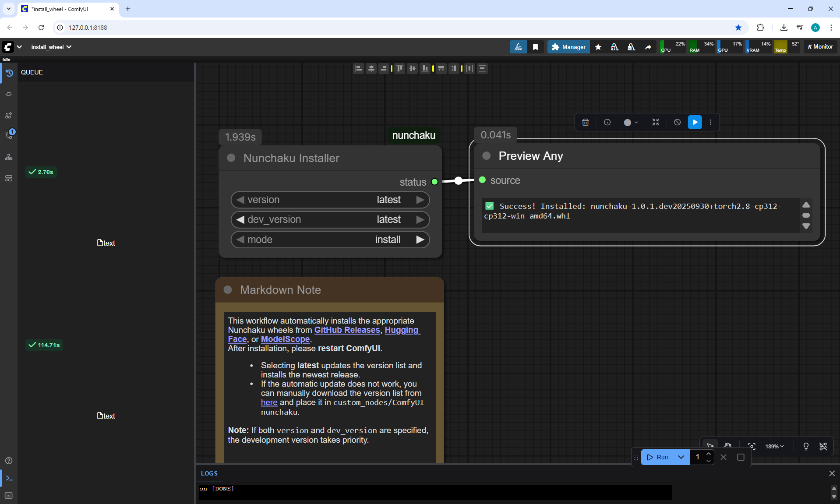The height and width of the screenshot is (504, 840).
Task: Collapse the selected node with shrink icon
Action: click(x=656, y=122)
